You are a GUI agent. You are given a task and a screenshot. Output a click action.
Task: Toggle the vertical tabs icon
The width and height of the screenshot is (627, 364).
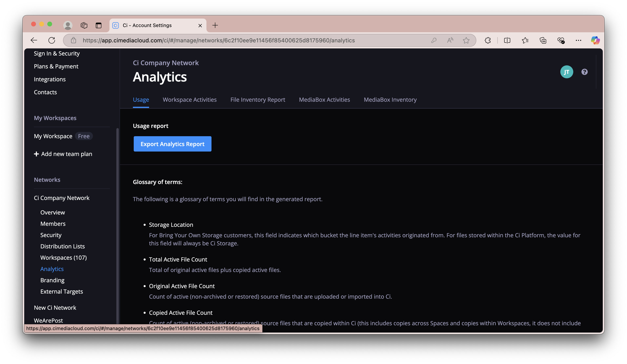click(99, 25)
